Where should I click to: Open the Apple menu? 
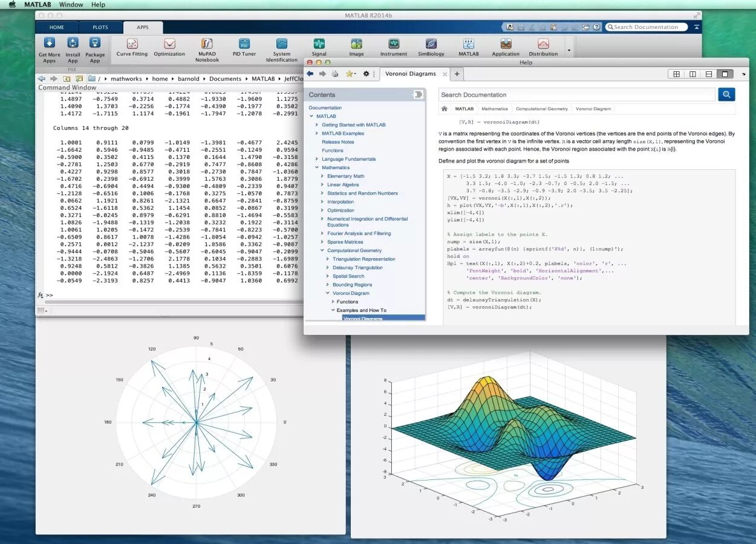12,4
